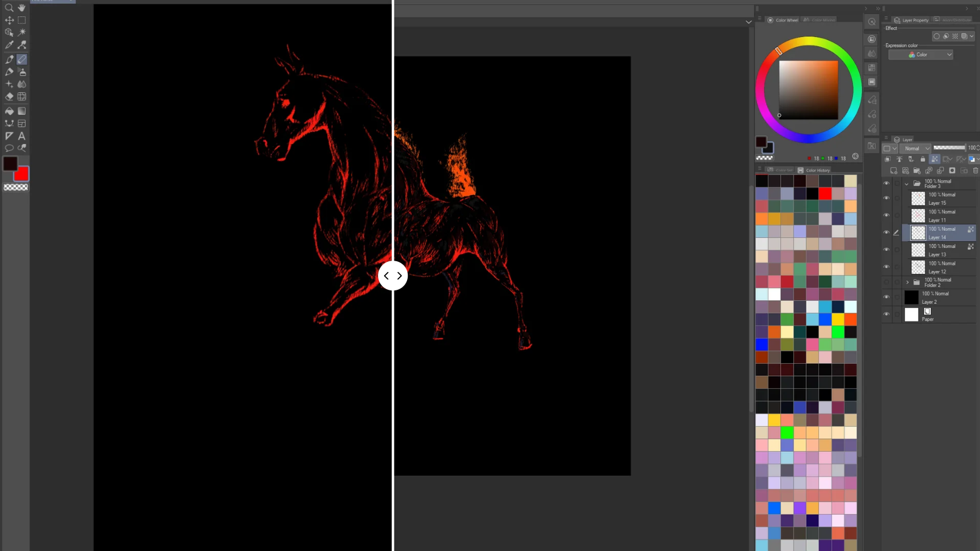The height and width of the screenshot is (551, 980).
Task: Create a new layer folder
Action: coord(917,171)
